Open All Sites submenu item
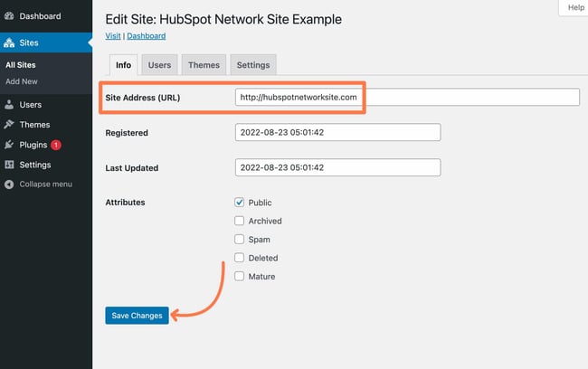The image size is (588, 369). (21, 65)
